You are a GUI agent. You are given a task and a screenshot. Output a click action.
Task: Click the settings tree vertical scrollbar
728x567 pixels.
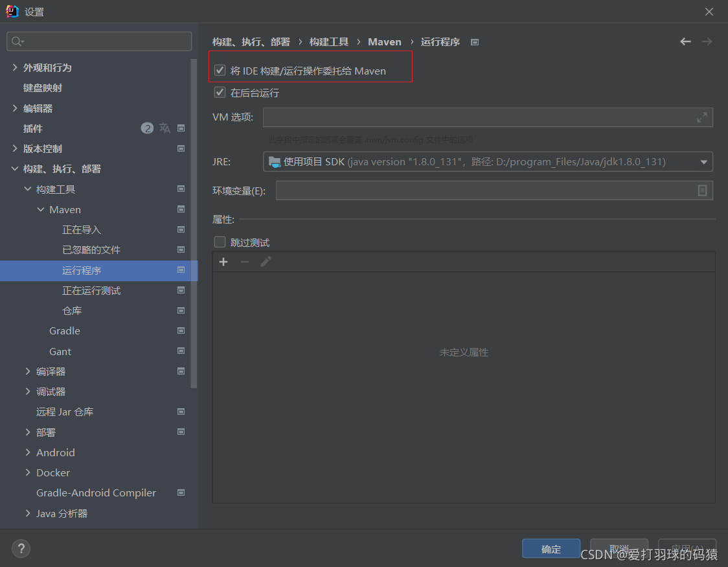(x=194, y=223)
